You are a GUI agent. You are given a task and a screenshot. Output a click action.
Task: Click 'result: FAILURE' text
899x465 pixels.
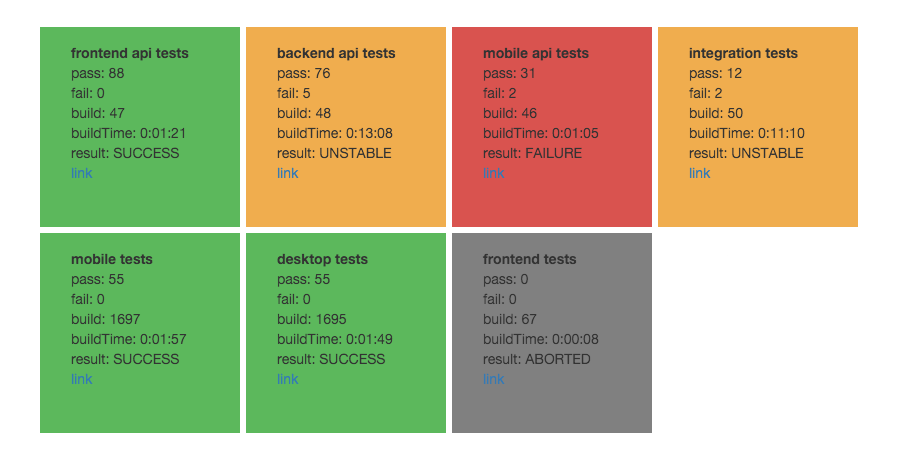pos(532,153)
